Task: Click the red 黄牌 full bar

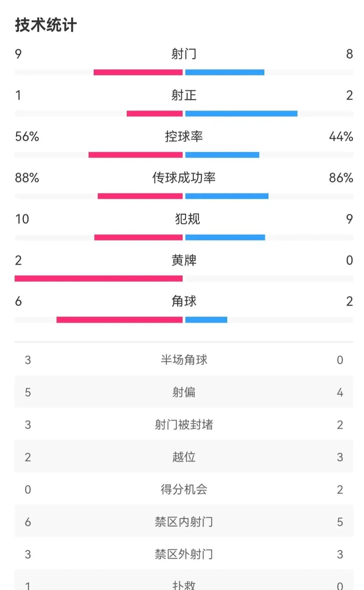Action: [99, 278]
